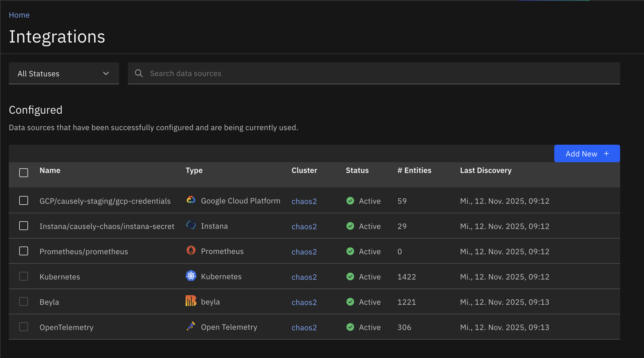The width and height of the screenshot is (644, 358).
Task: Click the Google Cloud Platform integration icon
Action: 191,200
